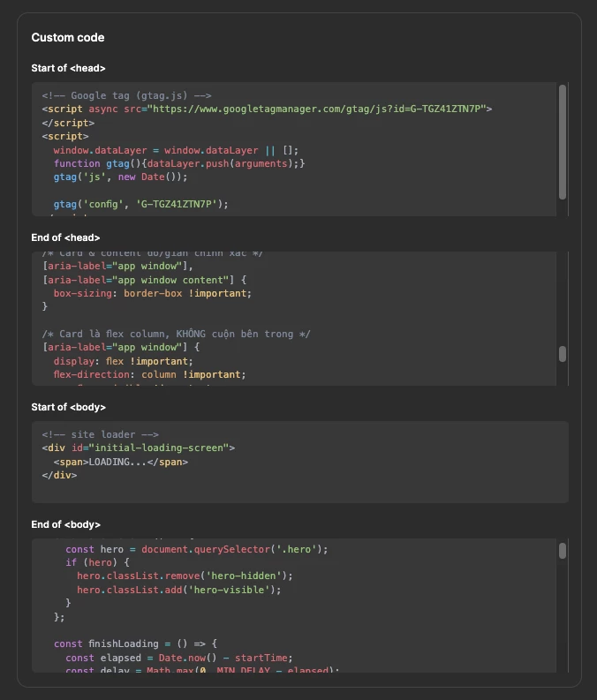Click the classList.add('hero-visible') line
This screenshot has width=597, height=700.
(x=179, y=590)
